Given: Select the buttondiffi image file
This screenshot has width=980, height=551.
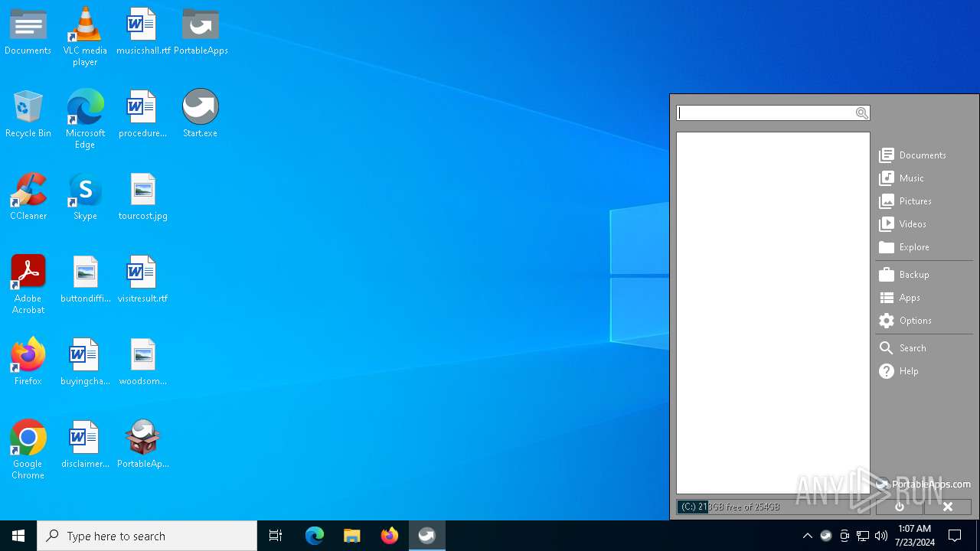Looking at the screenshot, I should (x=85, y=280).
